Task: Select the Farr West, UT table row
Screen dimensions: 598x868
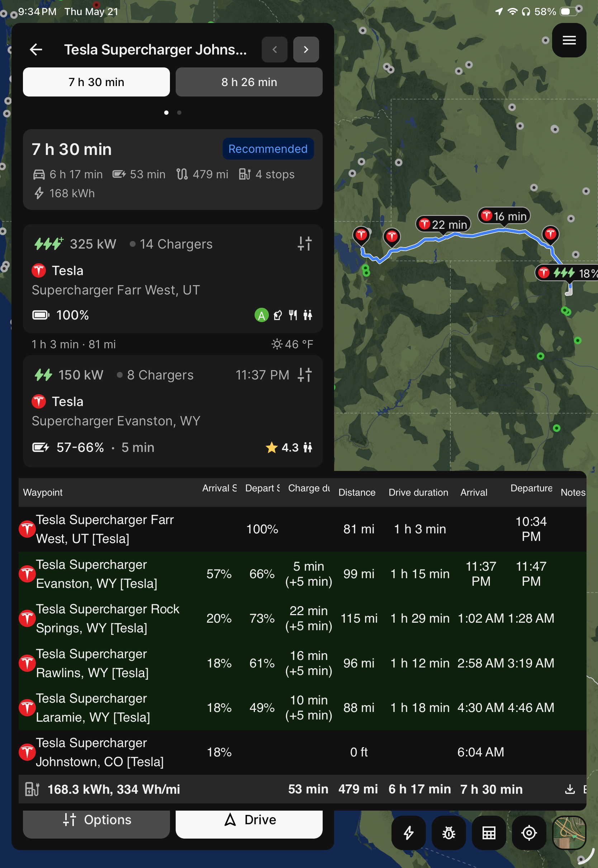Action: coord(302,529)
